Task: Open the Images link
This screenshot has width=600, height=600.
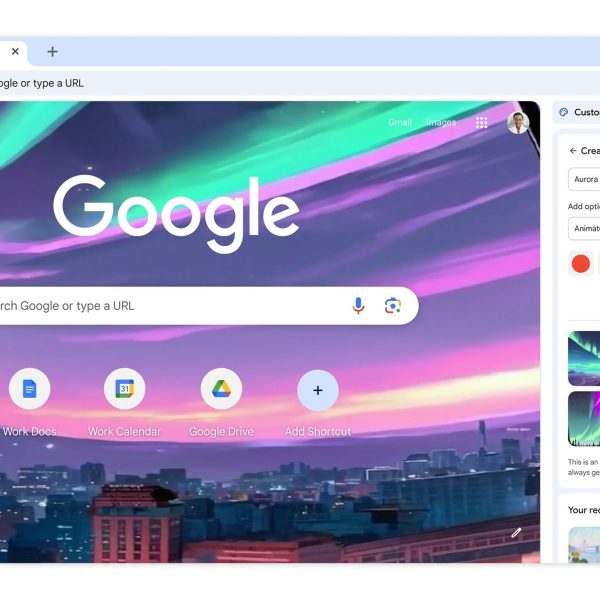Action: point(441,122)
